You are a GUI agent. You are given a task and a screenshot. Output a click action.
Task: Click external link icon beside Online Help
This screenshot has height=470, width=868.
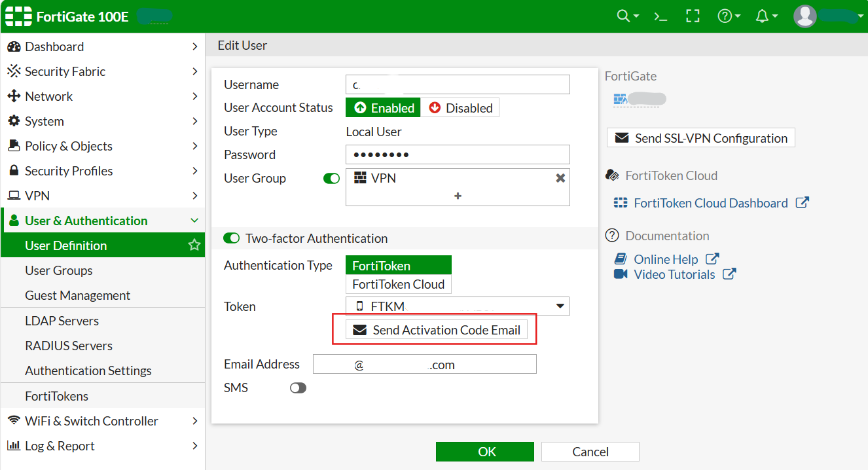click(x=713, y=259)
